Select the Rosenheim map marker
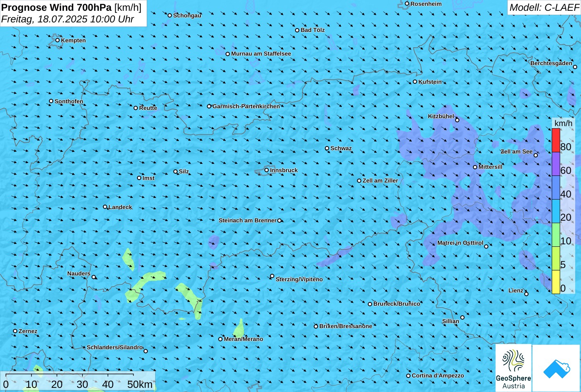 point(407,4)
